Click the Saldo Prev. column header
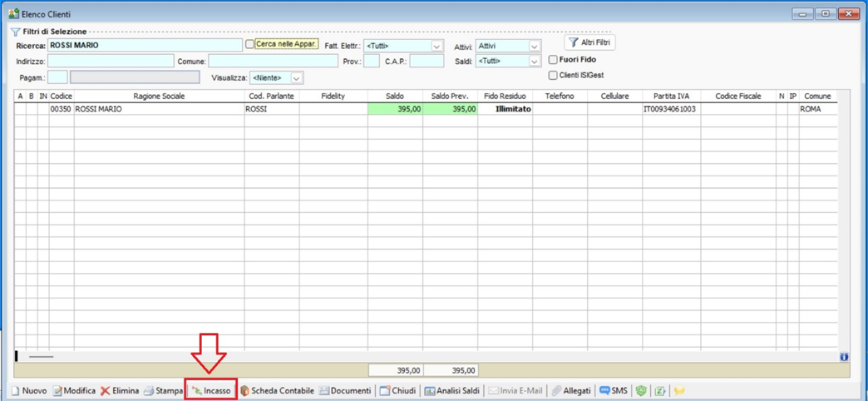Viewport: 868px width, 401px height. tap(450, 97)
